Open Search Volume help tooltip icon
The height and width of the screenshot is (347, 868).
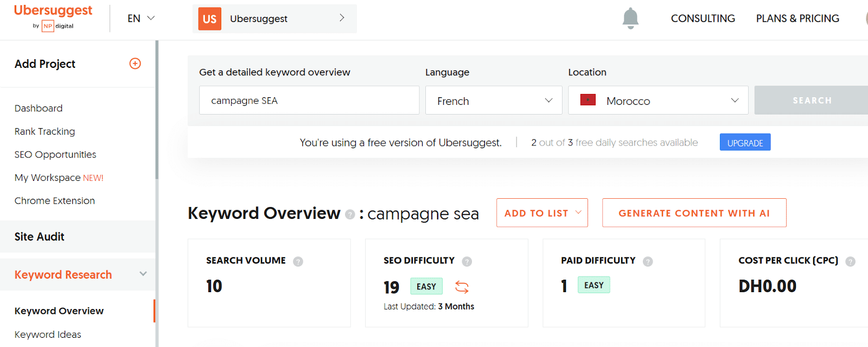click(x=298, y=261)
